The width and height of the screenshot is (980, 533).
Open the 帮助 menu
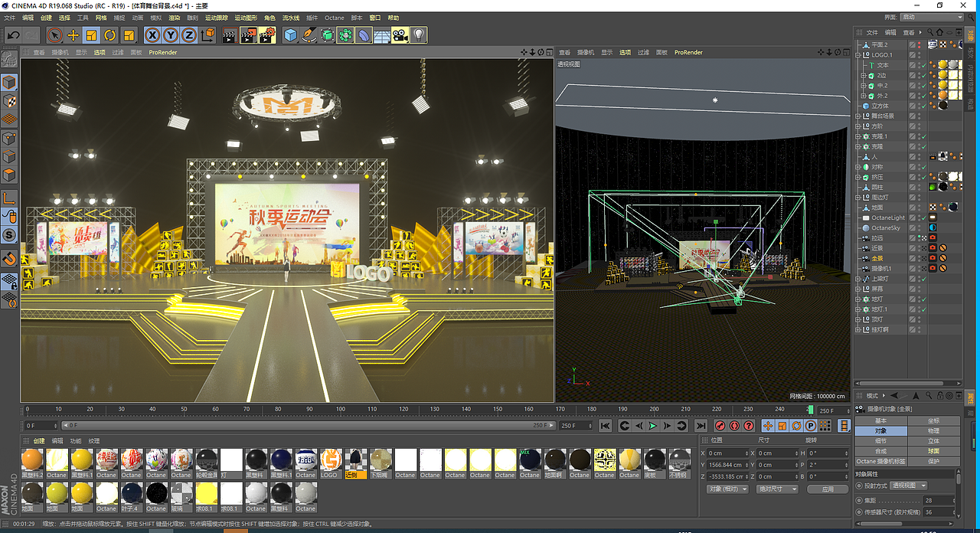[x=394, y=18]
